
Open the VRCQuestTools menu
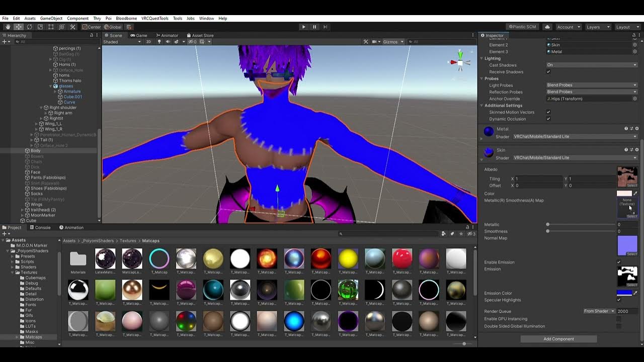tap(154, 18)
